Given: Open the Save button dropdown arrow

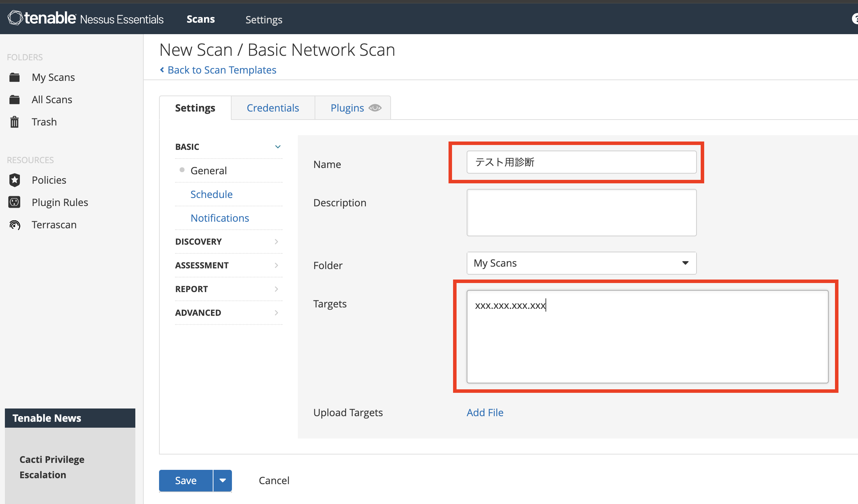Looking at the screenshot, I should (223, 480).
